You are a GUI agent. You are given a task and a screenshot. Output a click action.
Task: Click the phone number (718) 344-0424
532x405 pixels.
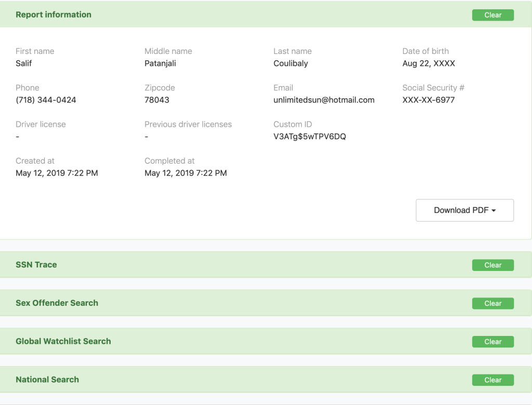[46, 100]
